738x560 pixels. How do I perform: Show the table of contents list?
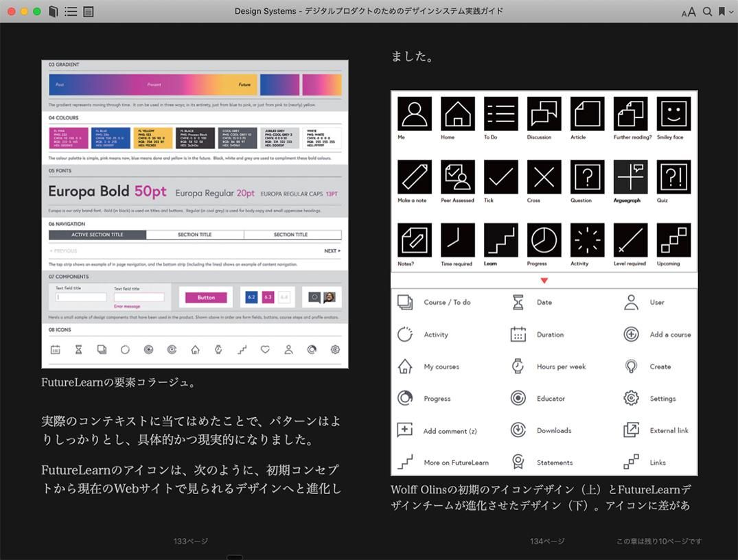[x=71, y=11]
